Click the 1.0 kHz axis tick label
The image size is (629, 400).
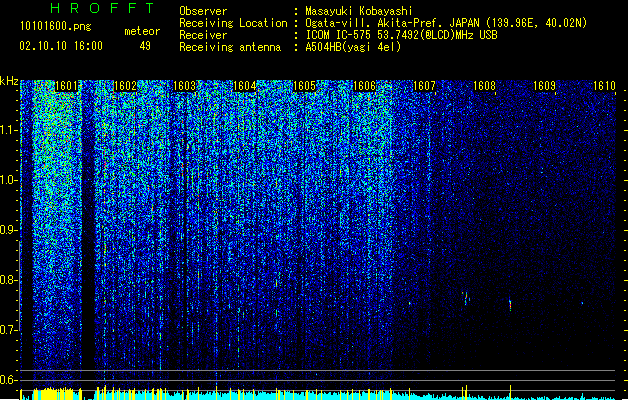[x=8, y=180]
